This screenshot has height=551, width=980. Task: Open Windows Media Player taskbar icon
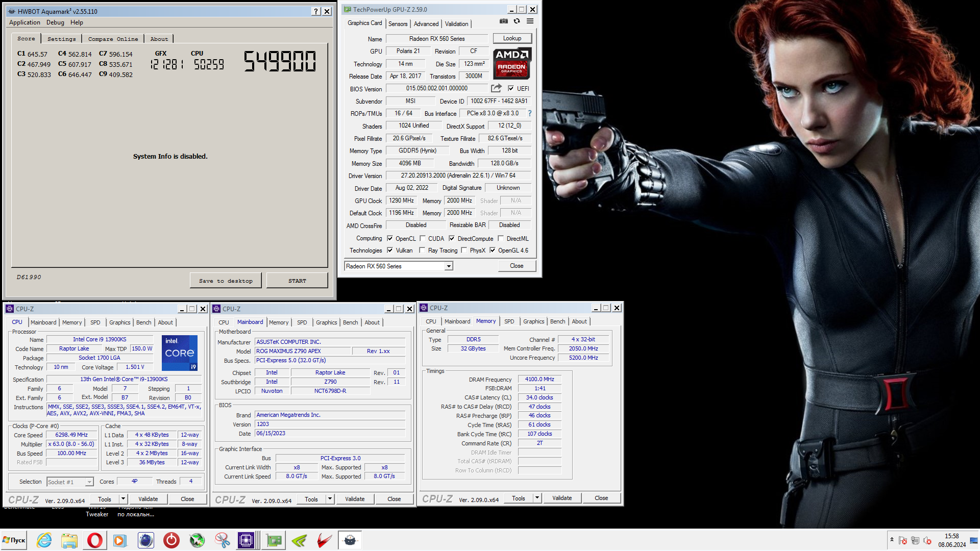pyautogui.click(x=120, y=540)
